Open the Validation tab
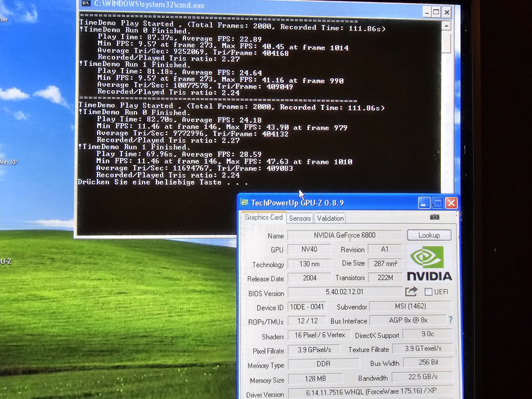Viewport: 532px width, 399px height. pyautogui.click(x=330, y=218)
